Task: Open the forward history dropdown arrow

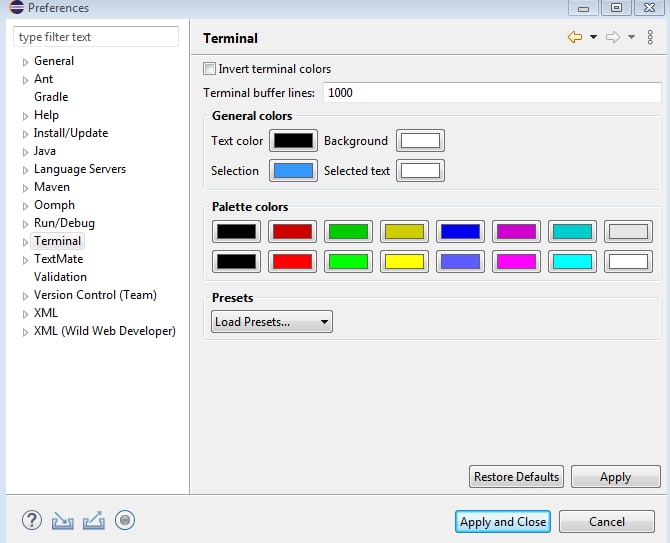Action: point(631,37)
